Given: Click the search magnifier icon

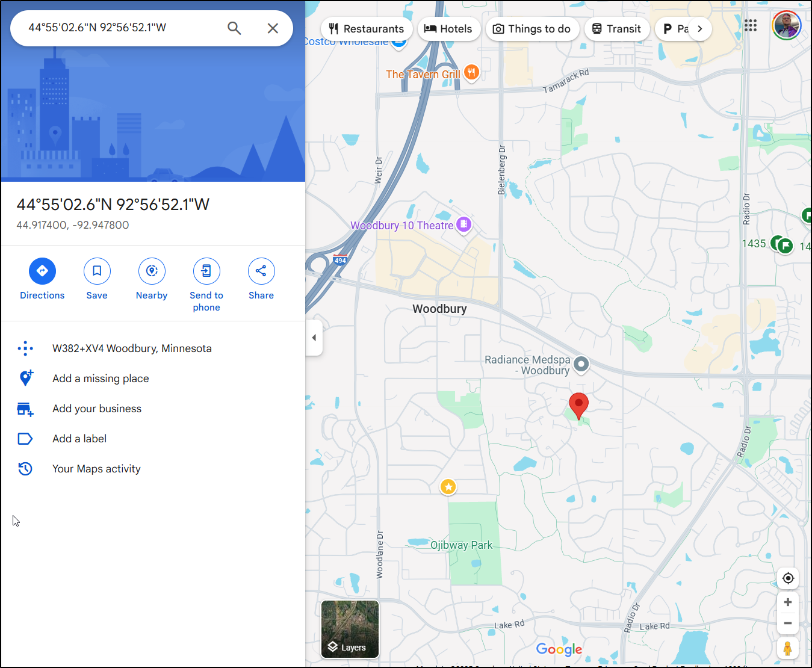Looking at the screenshot, I should click(234, 28).
